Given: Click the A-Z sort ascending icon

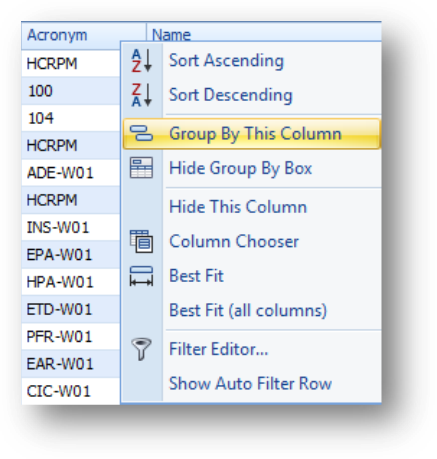Looking at the screenshot, I should (142, 60).
